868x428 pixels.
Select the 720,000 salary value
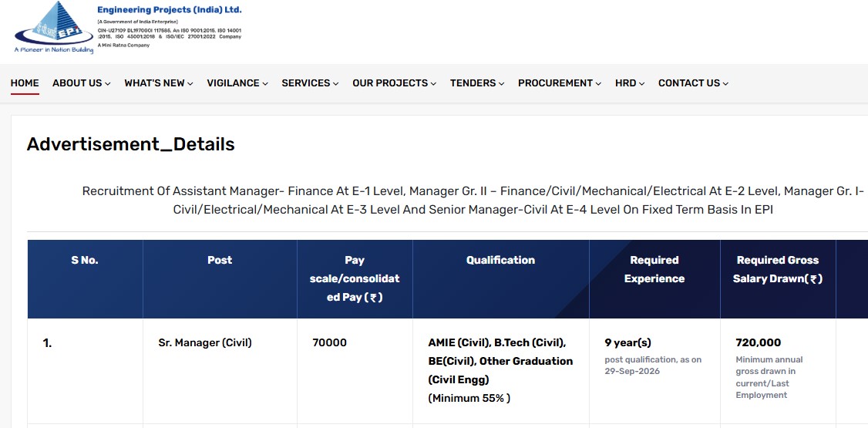[x=758, y=342]
